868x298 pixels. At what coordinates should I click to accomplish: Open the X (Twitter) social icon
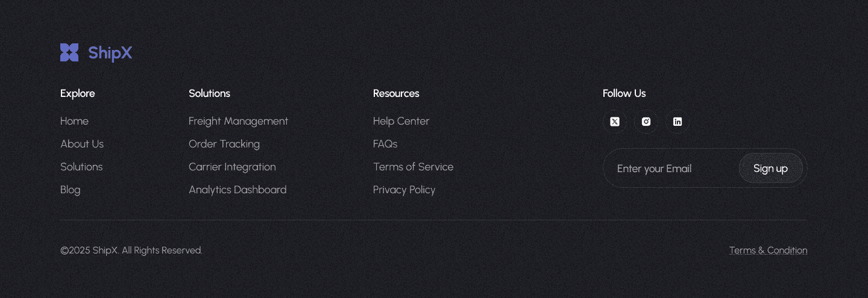[x=615, y=122]
